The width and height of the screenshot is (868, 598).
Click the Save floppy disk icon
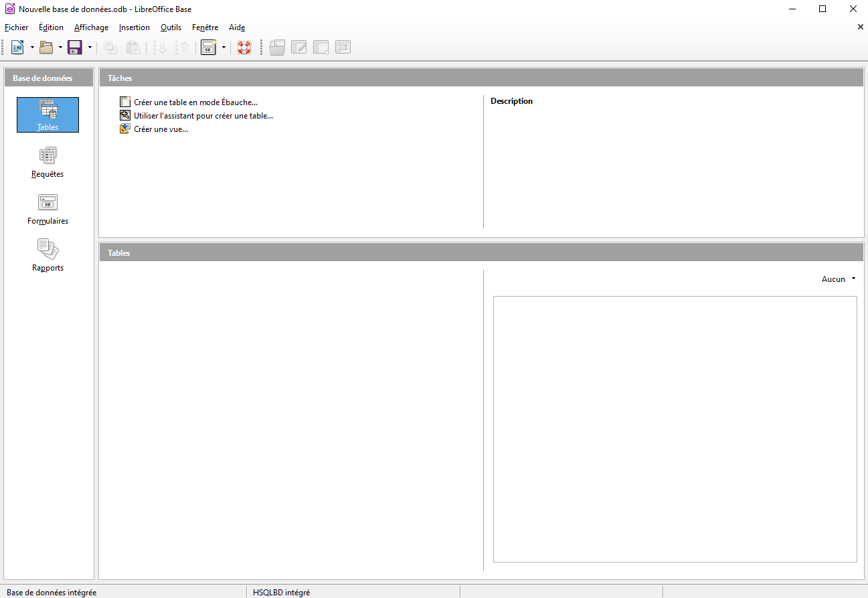(75, 48)
